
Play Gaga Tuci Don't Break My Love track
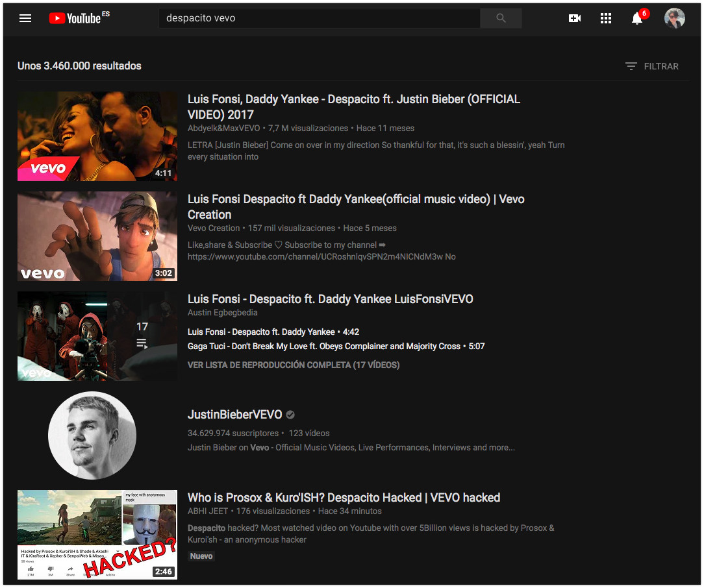click(x=323, y=347)
